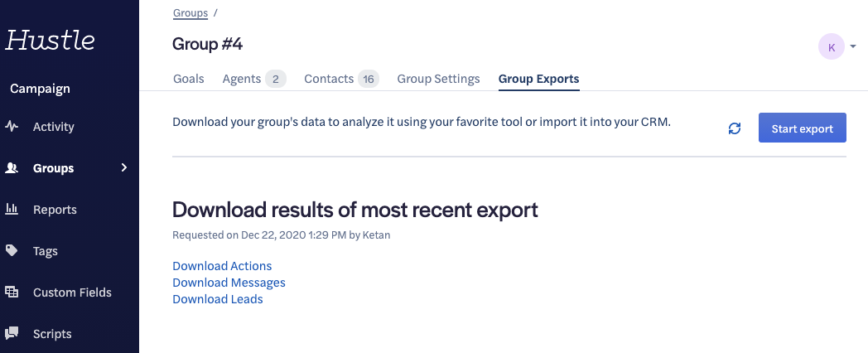The width and height of the screenshot is (868, 353).
Task: Click the Download Messages link
Action: point(229,283)
